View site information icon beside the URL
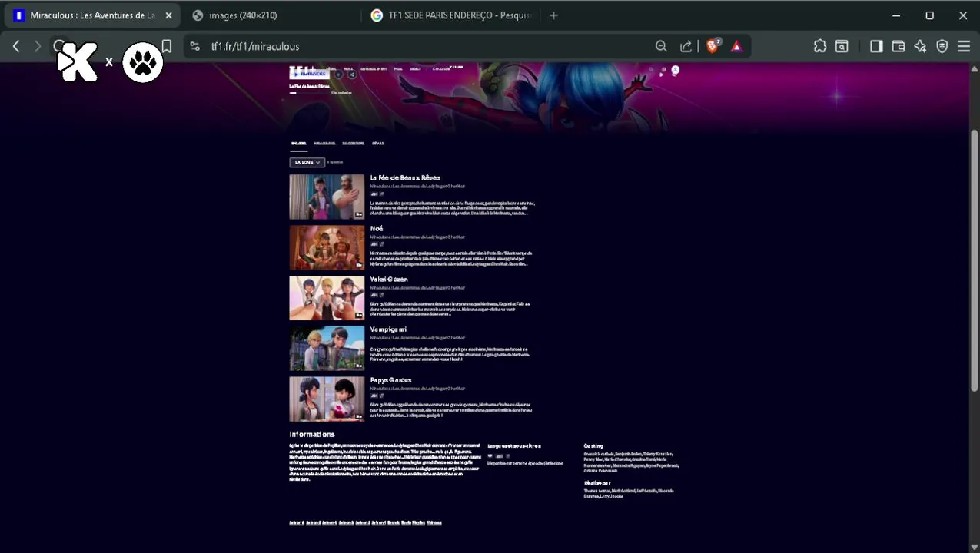980x553 pixels. pos(194,46)
